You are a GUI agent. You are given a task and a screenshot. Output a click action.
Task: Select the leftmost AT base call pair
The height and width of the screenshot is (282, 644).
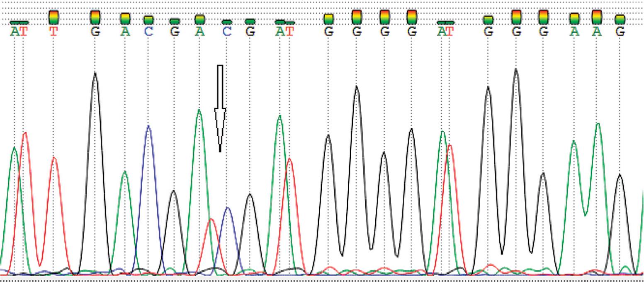19,32
